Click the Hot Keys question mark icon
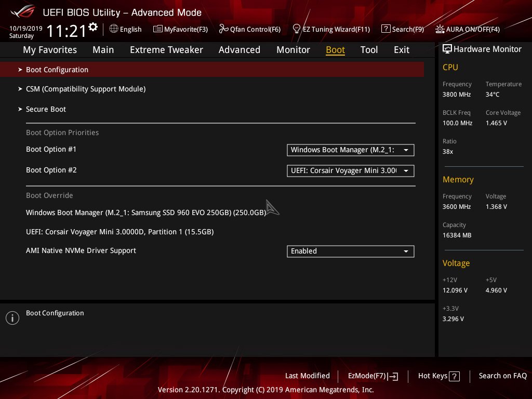Screen dimensions: 532x399 point(454,376)
